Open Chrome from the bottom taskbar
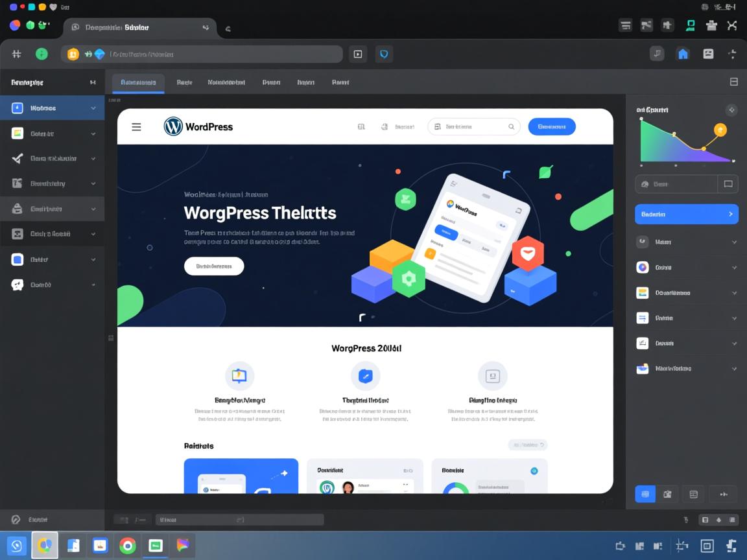The width and height of the screenshot is (747, 560). (128, 546)
